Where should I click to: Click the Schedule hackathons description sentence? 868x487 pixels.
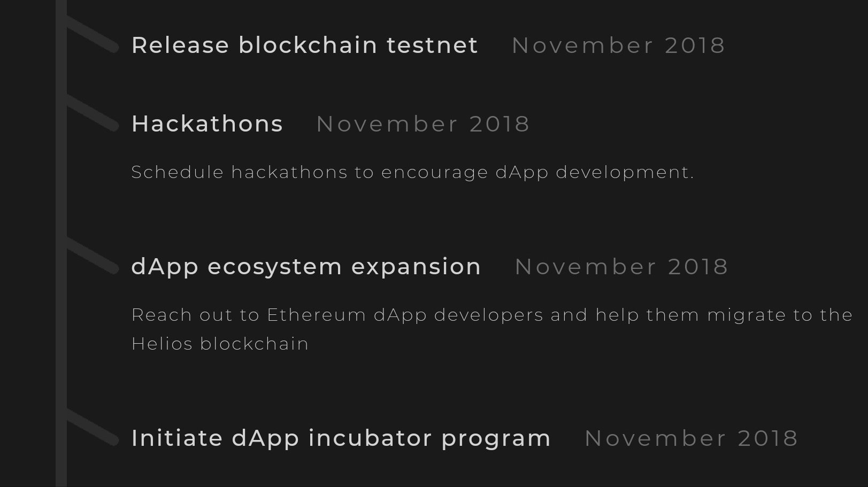click(x=412, y=173)
